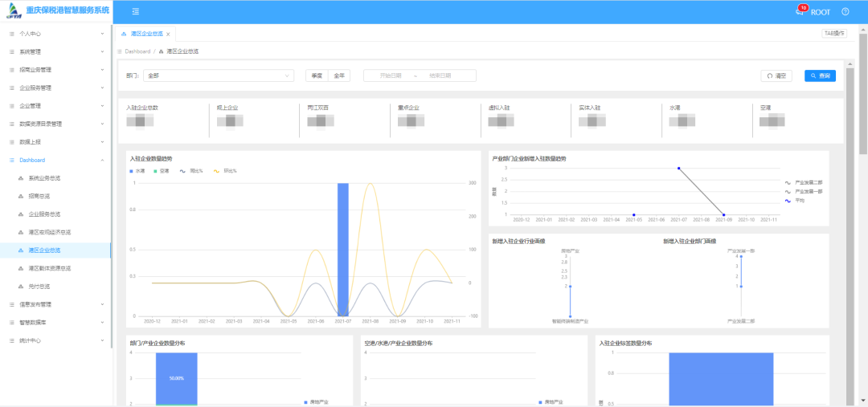Click the 清空 reset button
Screen dimensions: 868x407
click(776, 75)
